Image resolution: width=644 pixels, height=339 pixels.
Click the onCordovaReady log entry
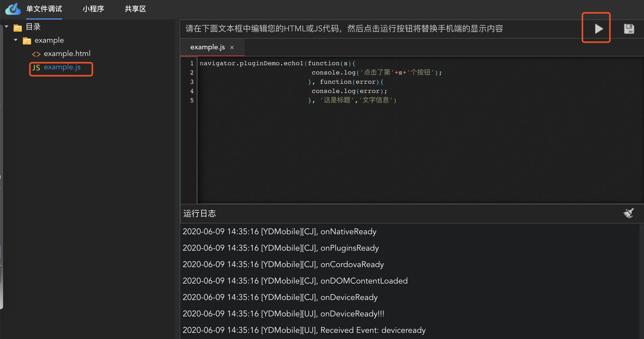coord(283,265)
